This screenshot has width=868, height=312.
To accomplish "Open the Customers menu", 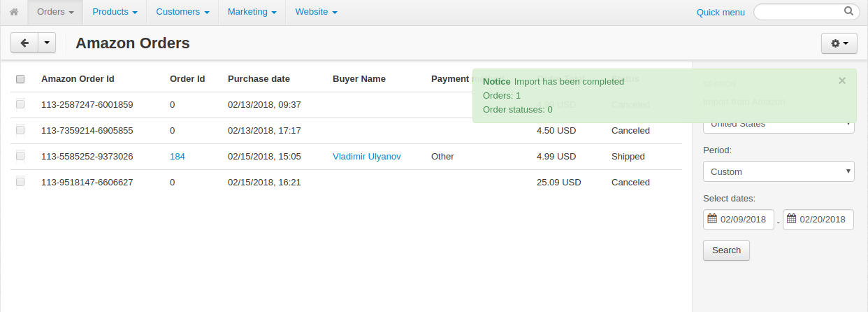I will (x=182, y=12).
